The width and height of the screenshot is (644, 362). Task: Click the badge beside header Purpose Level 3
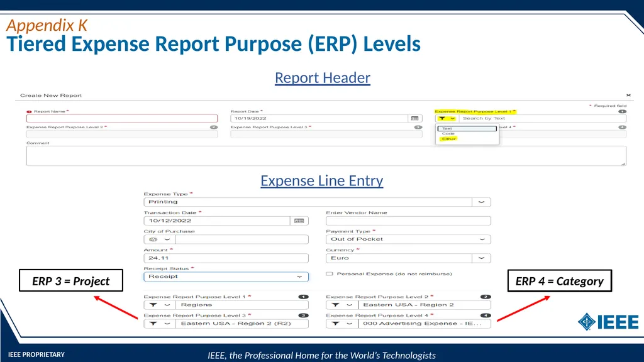point(418,127)
